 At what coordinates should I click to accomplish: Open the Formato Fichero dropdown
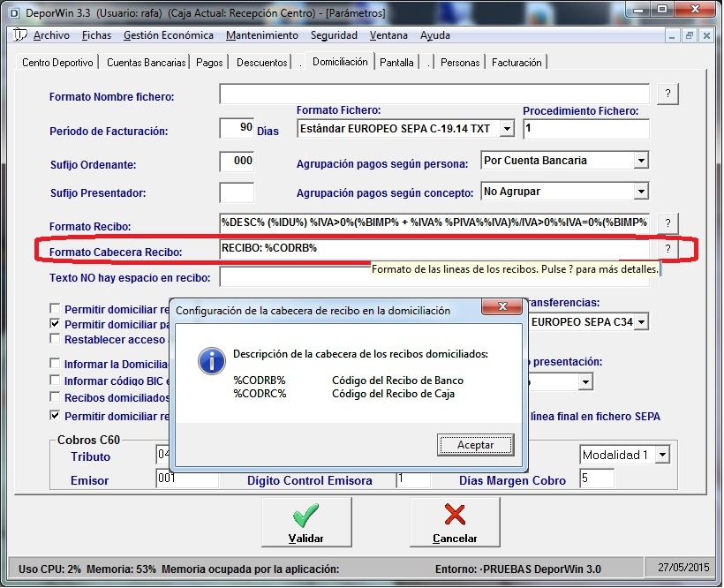click(507, 129)
